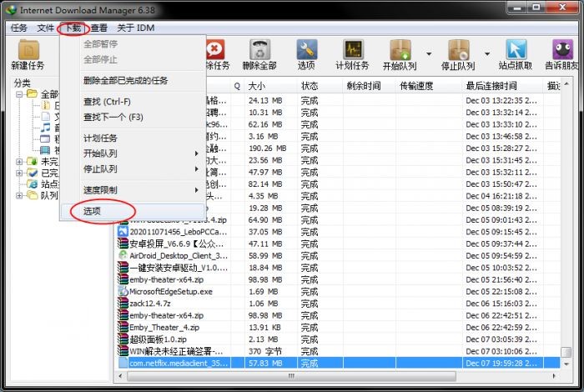The width and height of the screenshot is (584, 392).
Task: Click the LeboPCCa file icon
Action: (123, 232)
